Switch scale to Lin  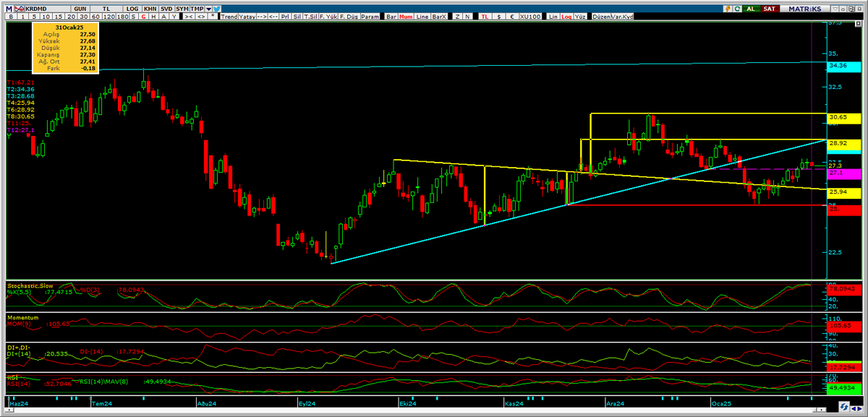coord(553,16)
